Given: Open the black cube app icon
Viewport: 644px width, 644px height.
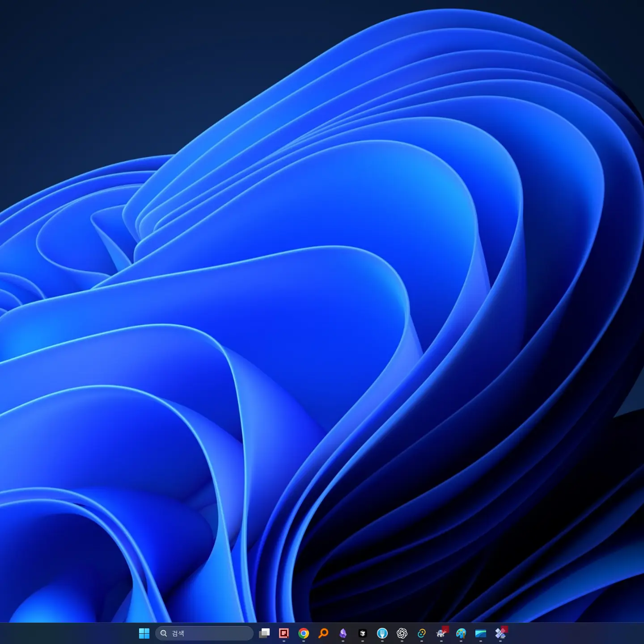Looking at the screenshot, I should [363, 633].
